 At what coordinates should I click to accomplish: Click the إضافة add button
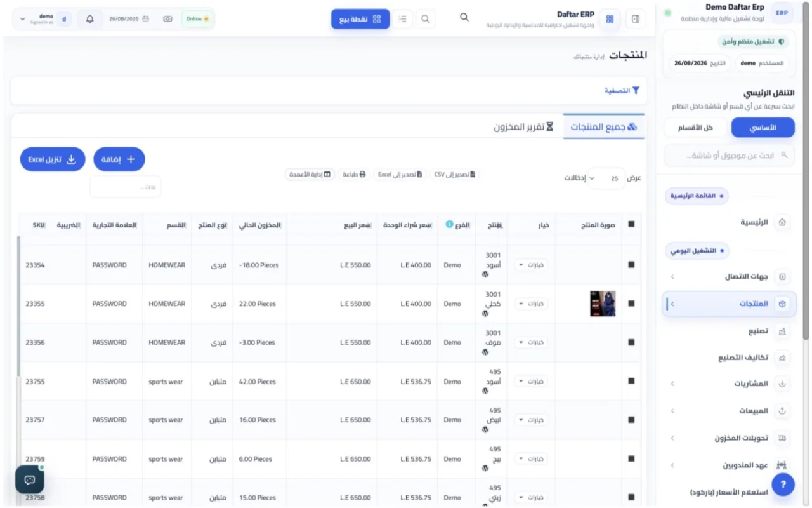[x=119, y=159]
